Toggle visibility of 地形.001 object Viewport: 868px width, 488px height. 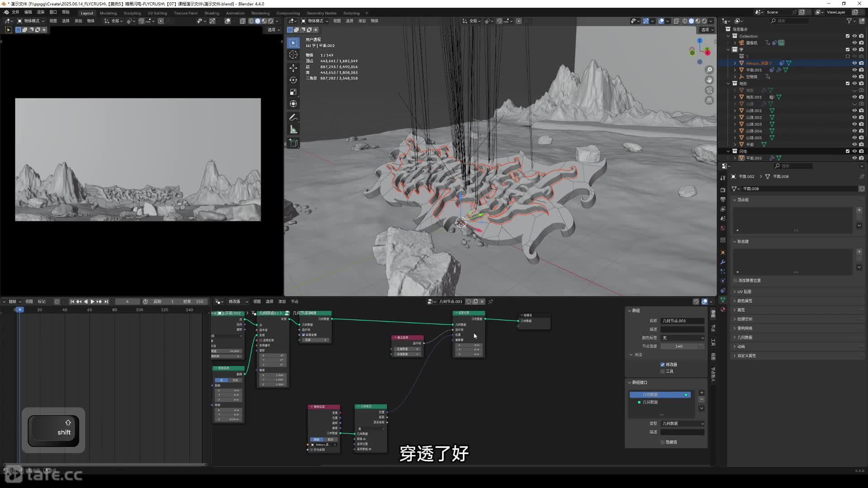coord(854,97)
